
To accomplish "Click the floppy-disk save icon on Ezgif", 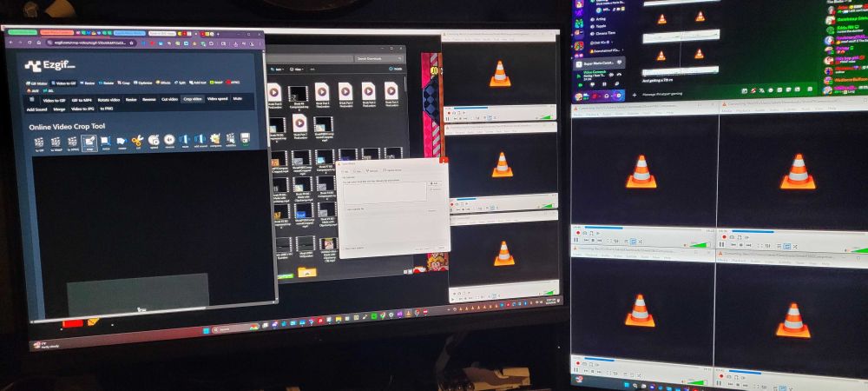I will [246, 138].
